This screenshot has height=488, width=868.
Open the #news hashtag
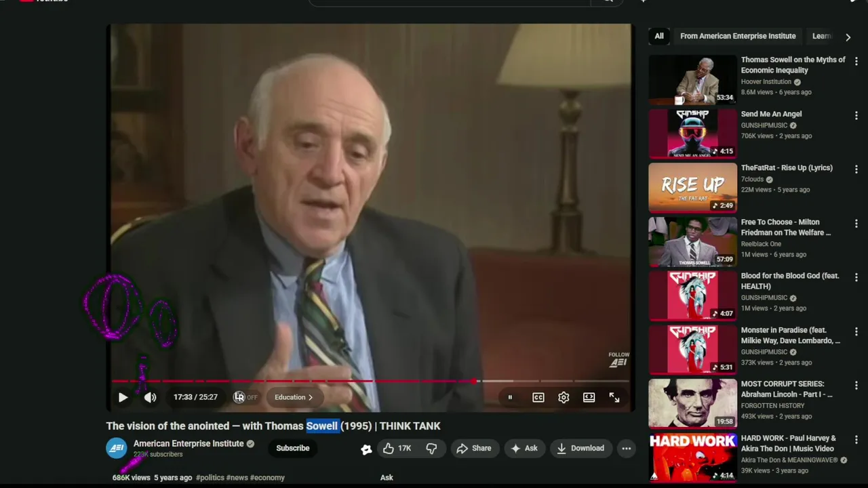point(237,478)
